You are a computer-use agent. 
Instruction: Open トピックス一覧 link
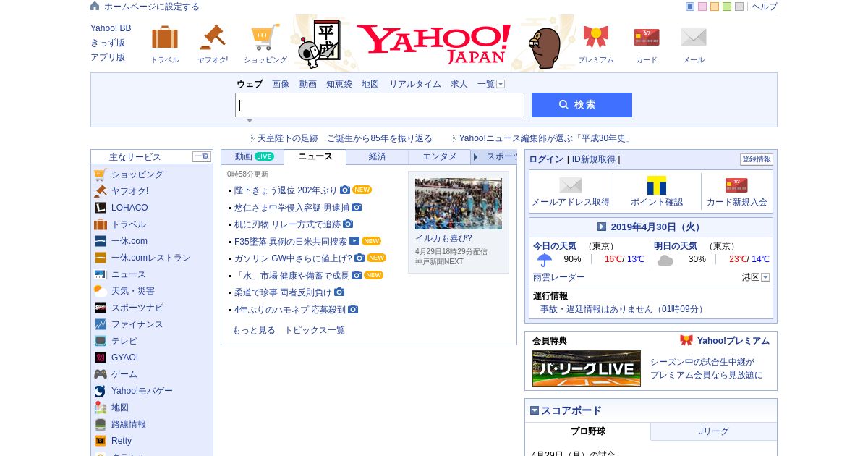(315, 330)
